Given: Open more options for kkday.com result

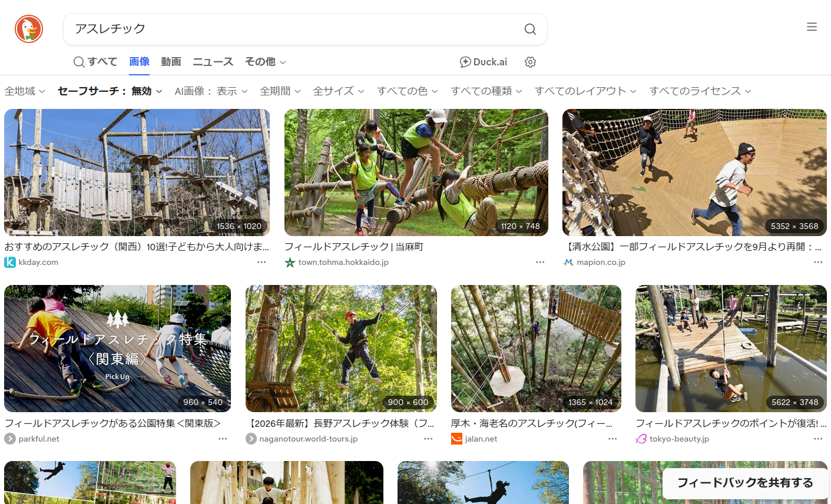Looking at the screenshot, I should coord(261,262).
